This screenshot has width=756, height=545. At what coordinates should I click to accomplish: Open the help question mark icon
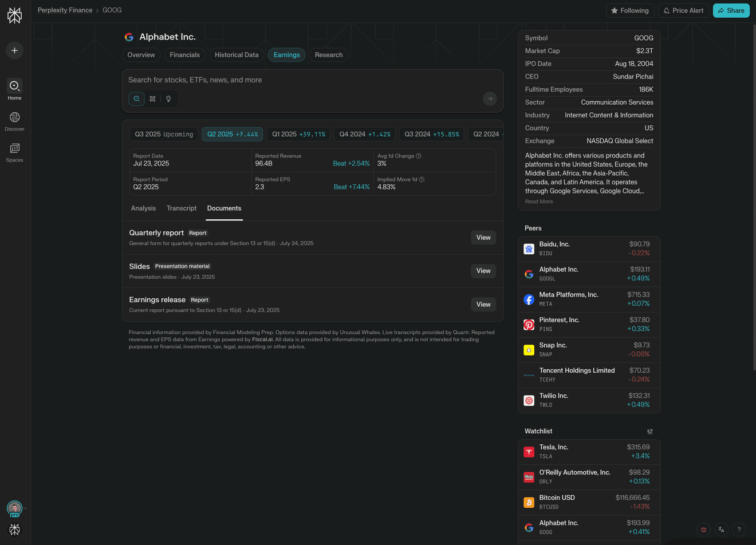click(739, 530)
